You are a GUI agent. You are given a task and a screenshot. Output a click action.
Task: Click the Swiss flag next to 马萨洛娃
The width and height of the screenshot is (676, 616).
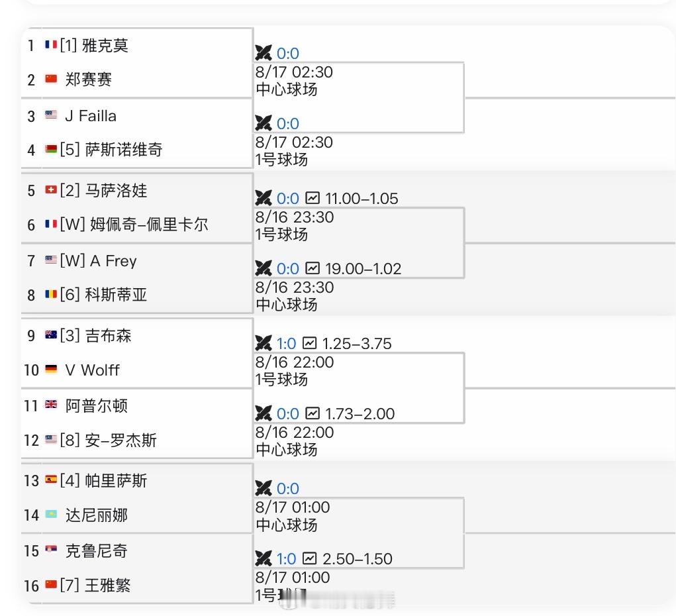pos(51,190)
